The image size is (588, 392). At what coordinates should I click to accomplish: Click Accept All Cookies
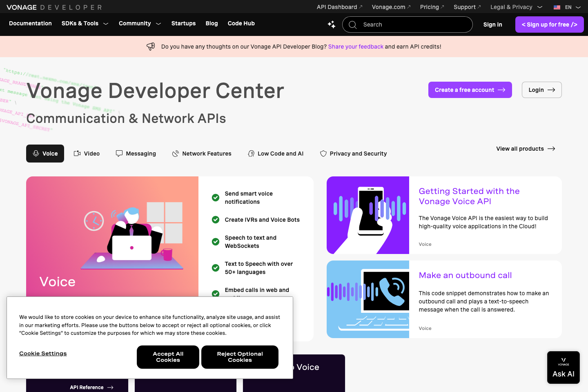pos(168,357)
